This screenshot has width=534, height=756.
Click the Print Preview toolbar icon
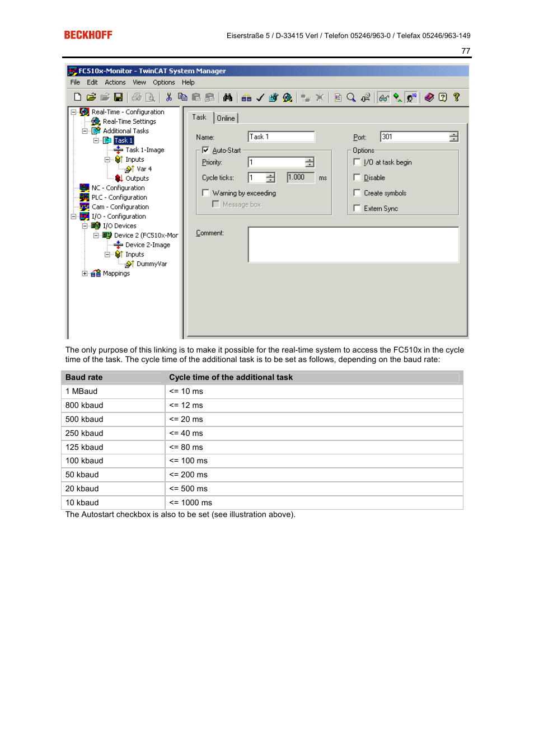pos(150,97)
